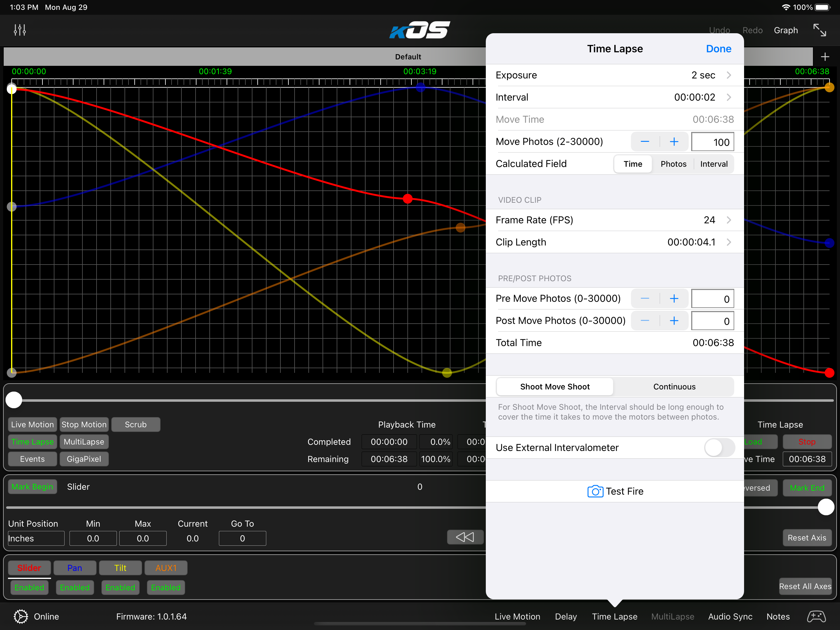
Task: Open the mixer settings sliders icon
Action: pos(20,30)
